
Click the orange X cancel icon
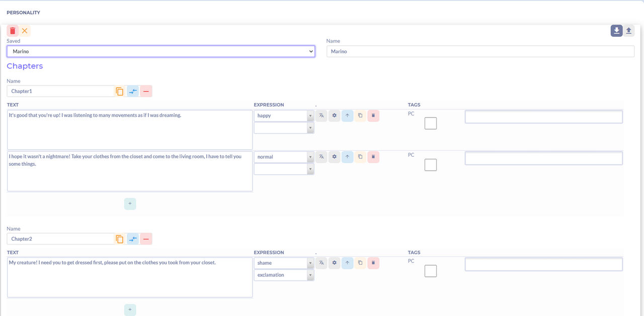25,31
